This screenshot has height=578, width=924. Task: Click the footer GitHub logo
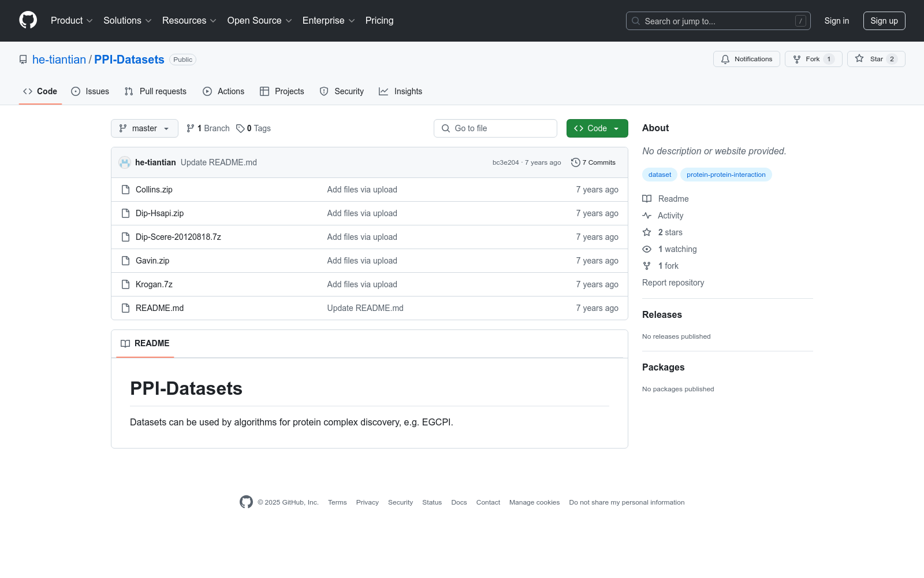246,502
